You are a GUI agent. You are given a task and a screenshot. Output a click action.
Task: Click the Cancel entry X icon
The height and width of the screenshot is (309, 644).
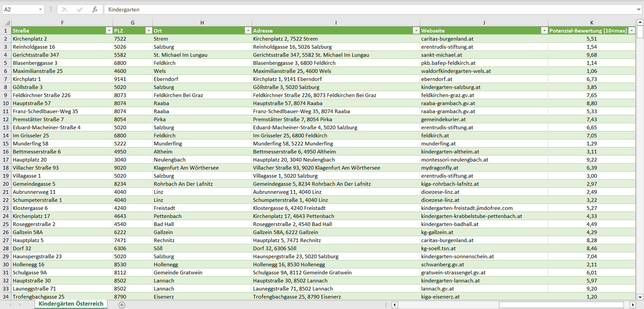[x=65, y=9]
